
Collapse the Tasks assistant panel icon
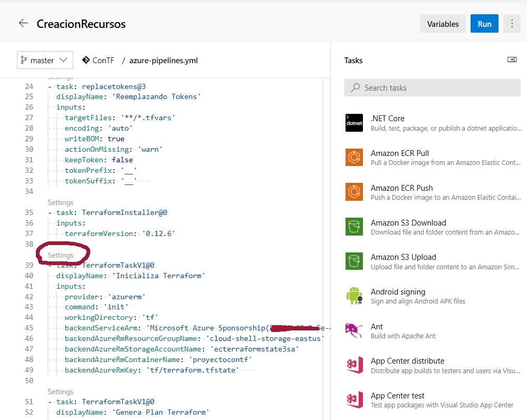pyautogui.click(x=512, y=60)
